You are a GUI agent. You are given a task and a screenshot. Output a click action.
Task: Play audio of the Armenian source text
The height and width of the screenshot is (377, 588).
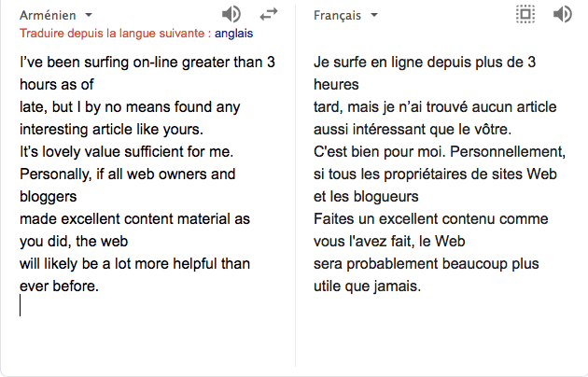pyautogui.click(x=231, y=14)
